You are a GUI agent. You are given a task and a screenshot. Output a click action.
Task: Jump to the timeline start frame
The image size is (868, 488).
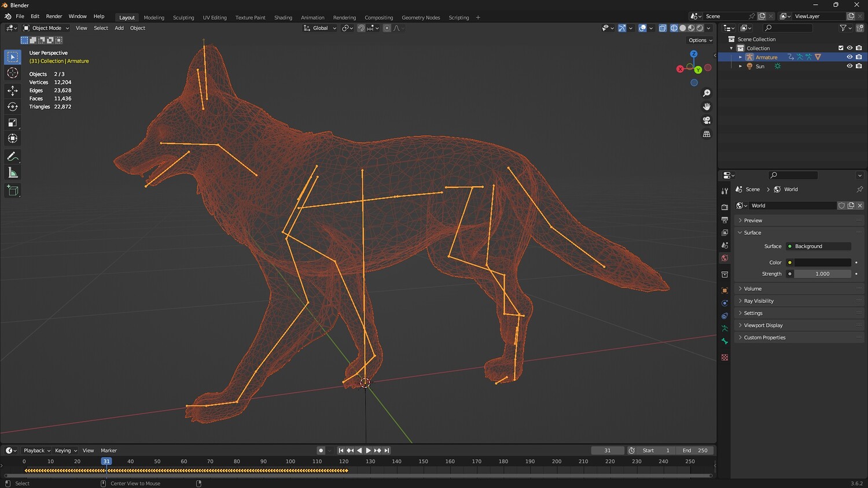click(341, 450)
